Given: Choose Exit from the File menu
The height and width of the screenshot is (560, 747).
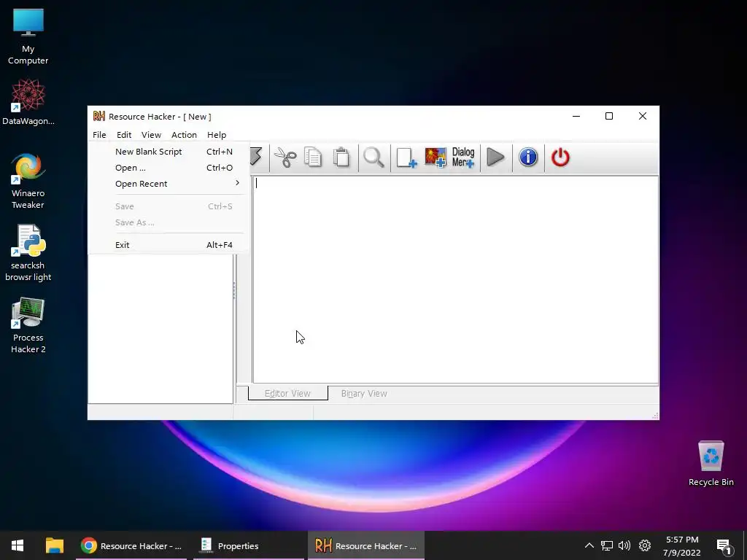Looking at the screenshot, I should point(169,245).
